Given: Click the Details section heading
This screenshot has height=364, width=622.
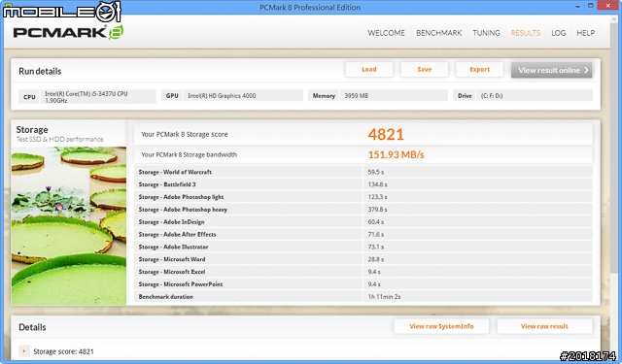Looking at the screenshot, I should [32, 327].
